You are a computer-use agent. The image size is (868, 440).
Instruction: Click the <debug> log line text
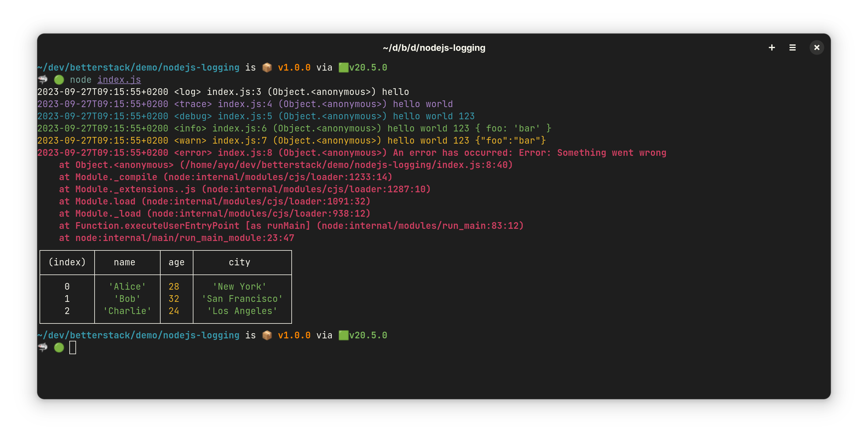point(256,116)
